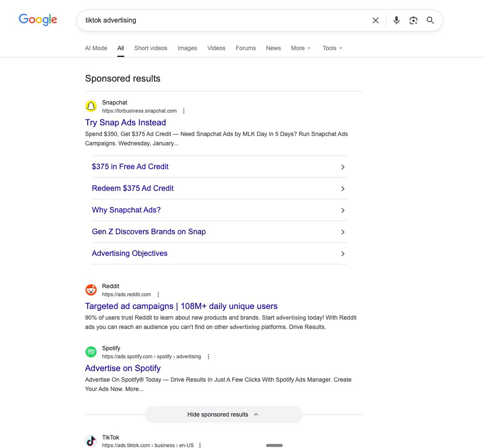485x448 pixels.
Task: Open the $375 in Free Ad Credit sitelink
Action: [x=130, y=167]
